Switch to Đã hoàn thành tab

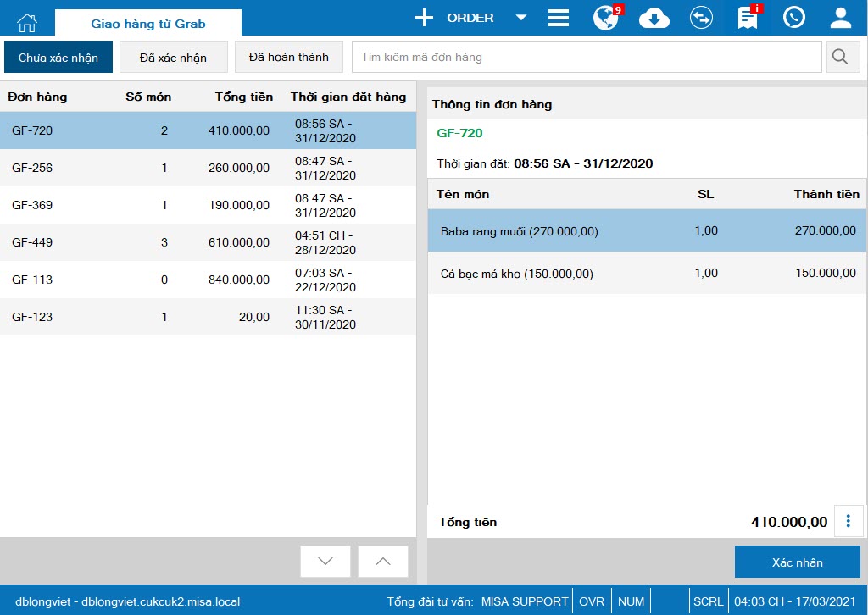(289, 57)
